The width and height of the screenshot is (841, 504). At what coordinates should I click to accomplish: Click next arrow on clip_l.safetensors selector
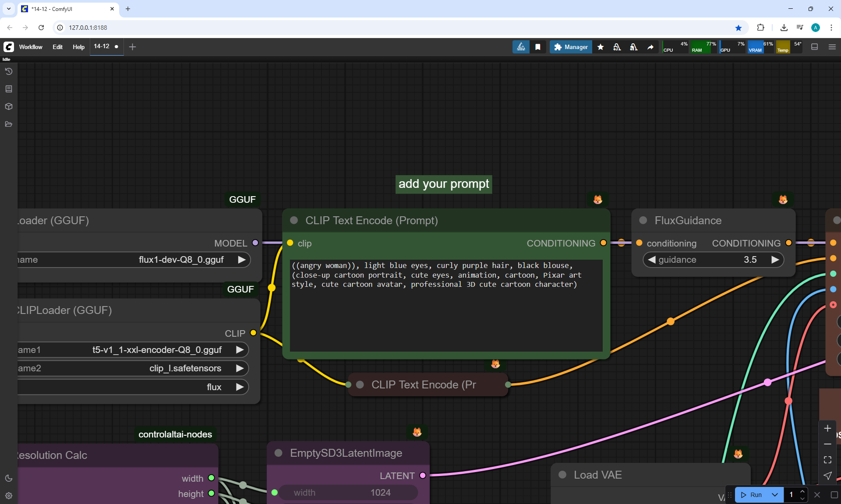tap(240, 368)
